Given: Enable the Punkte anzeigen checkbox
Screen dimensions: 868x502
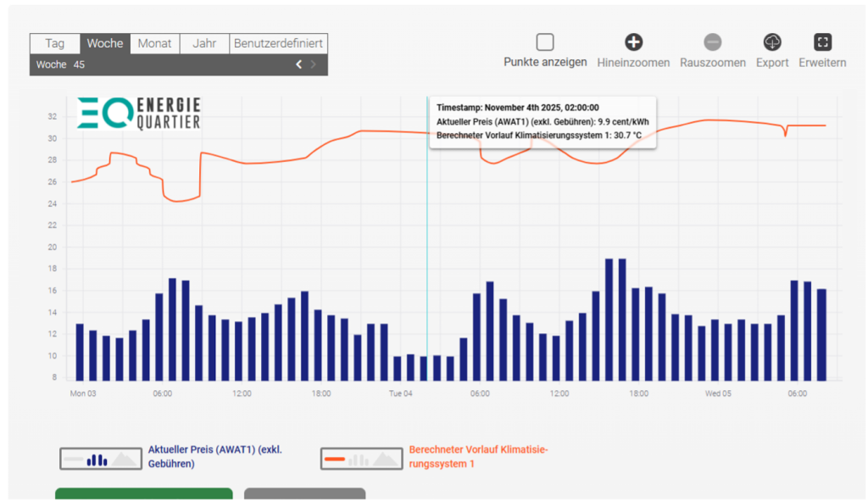Looking at the screenshot, I should 545,42.
